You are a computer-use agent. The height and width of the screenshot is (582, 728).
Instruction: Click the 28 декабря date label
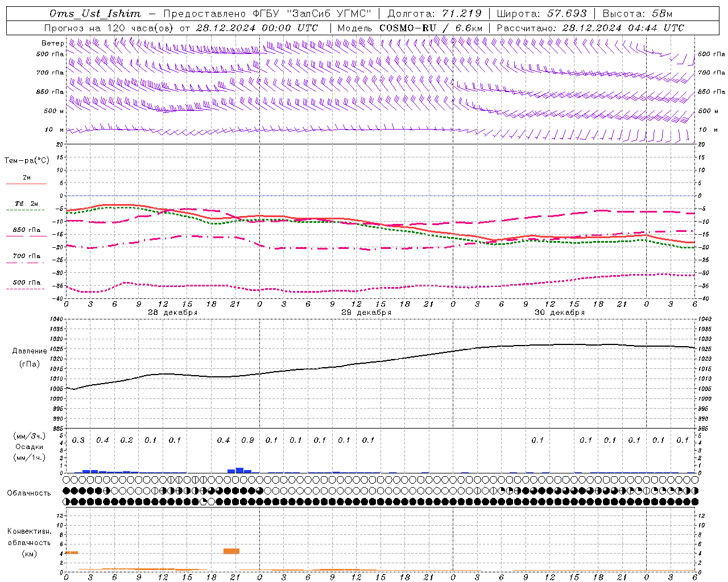coord(172,313)
